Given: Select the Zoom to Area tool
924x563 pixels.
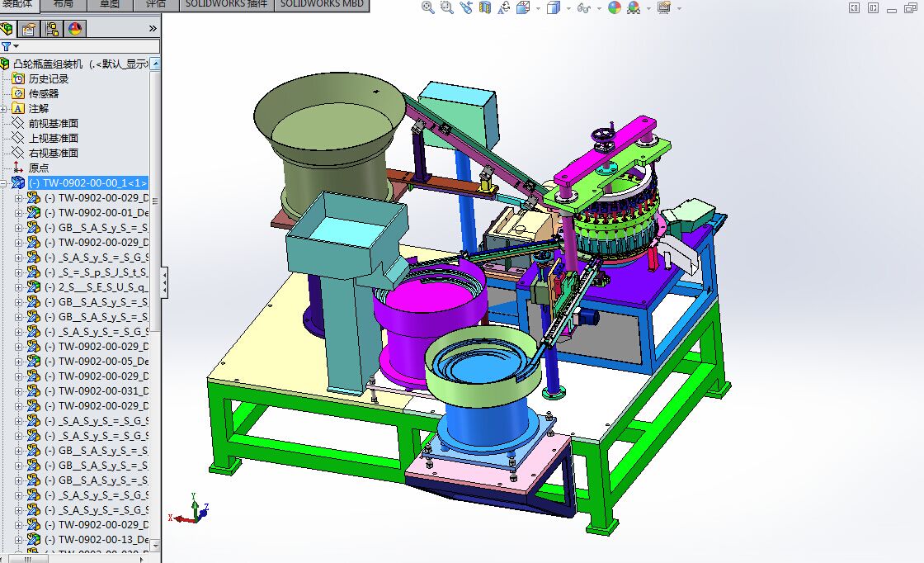Looking at the screenshot, I should 447,7.
